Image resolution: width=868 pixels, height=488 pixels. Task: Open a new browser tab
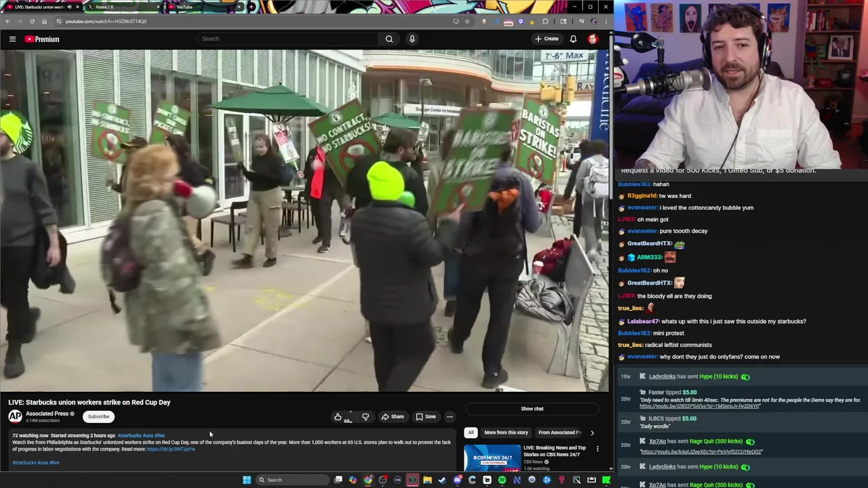click(x=252, y=7)
